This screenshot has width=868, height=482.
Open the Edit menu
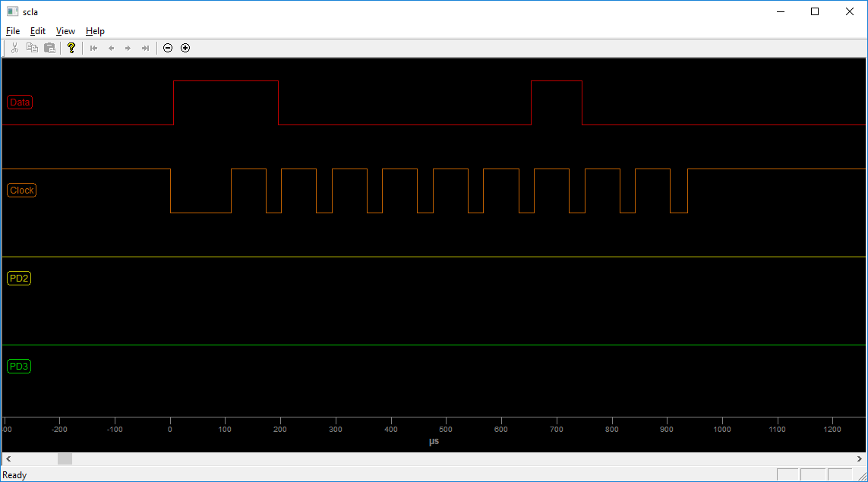click(x=38, y=31)
